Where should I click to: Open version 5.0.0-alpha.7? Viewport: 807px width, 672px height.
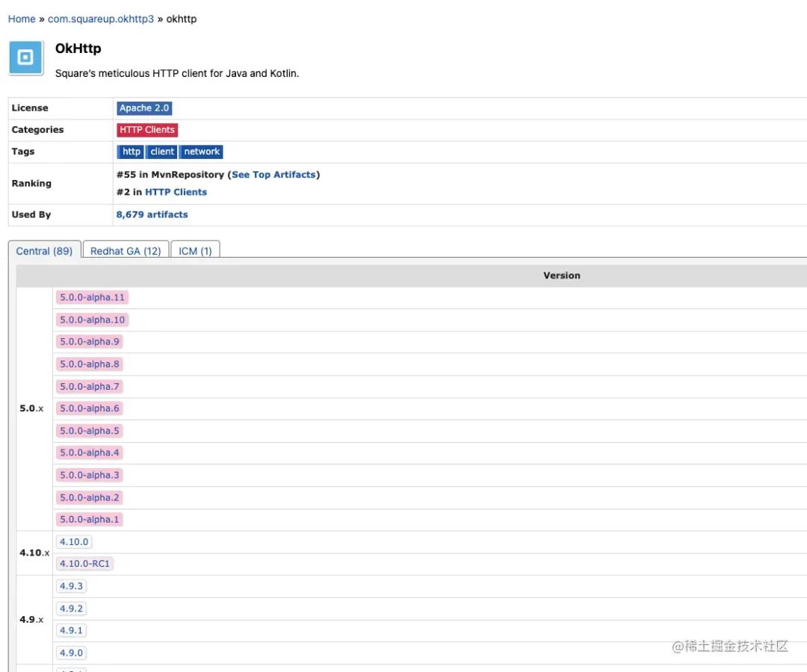point(90,387)
